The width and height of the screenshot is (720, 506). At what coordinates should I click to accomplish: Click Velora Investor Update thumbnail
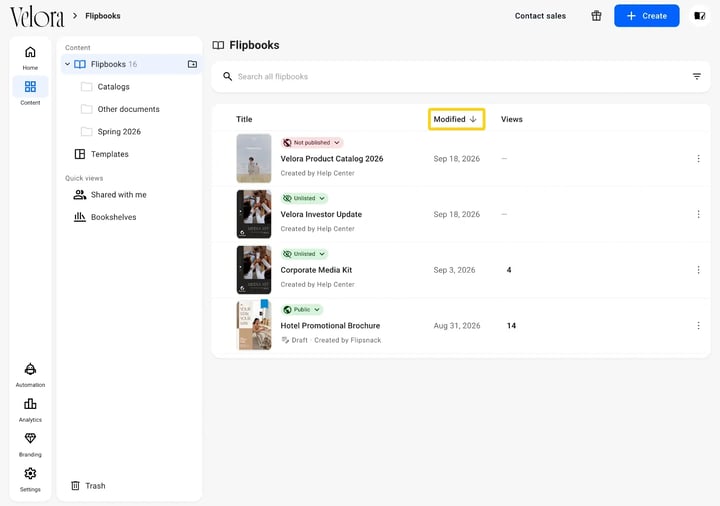(254, 214)
